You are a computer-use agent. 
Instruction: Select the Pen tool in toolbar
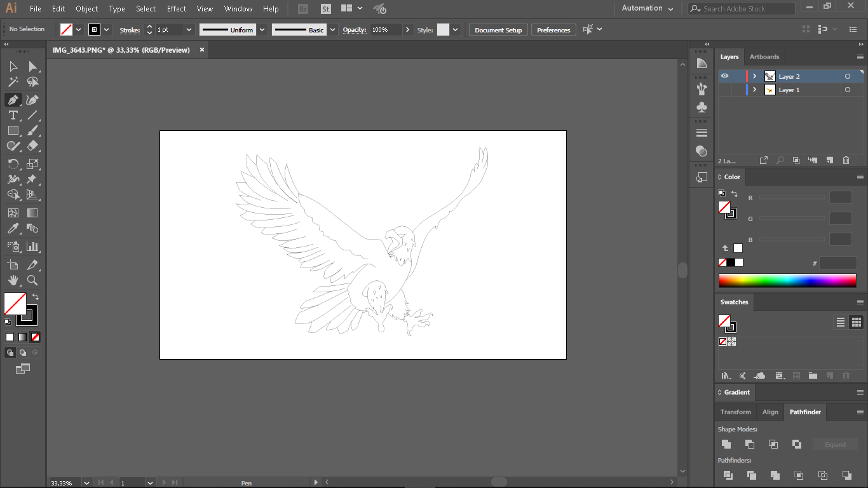(x=13, y=100)
